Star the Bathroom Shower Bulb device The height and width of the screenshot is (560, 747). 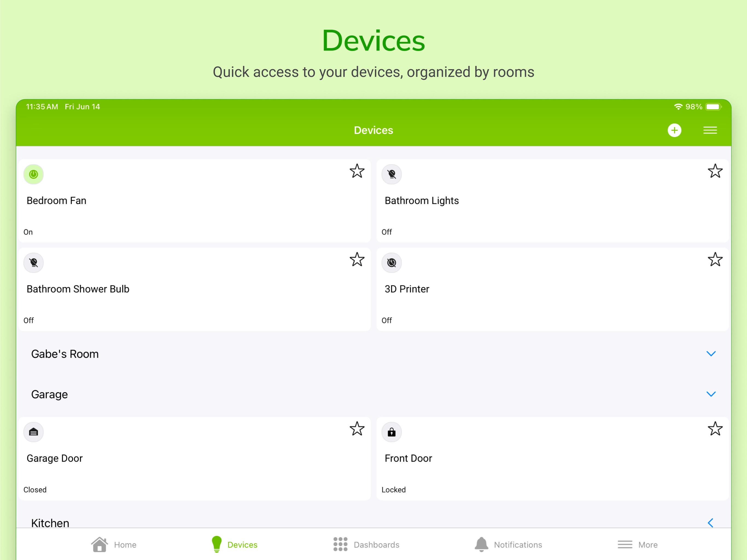(x=357, y=259)
